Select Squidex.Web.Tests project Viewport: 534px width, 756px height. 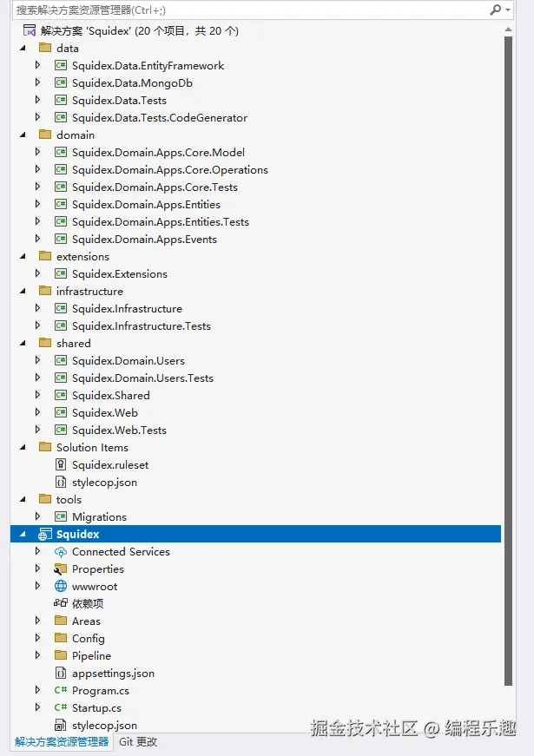point(119,430)
